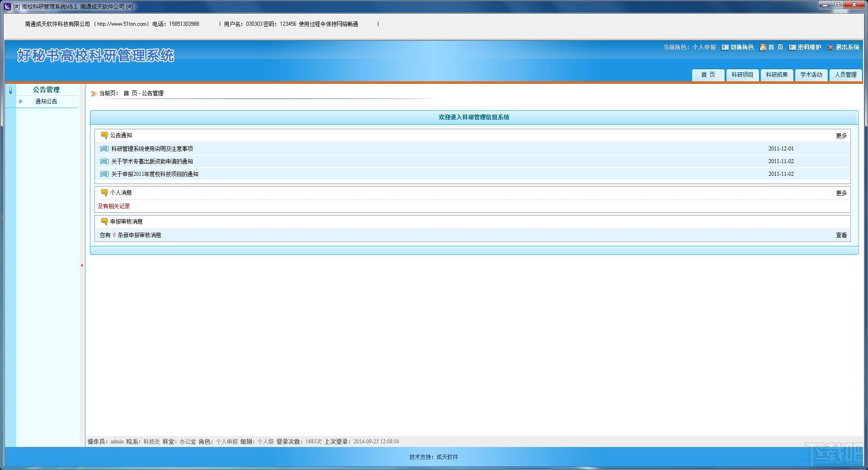
Task: Open 科研管理系统使用说明及注意事项 announcement
Action: click(x=152, y=149)
